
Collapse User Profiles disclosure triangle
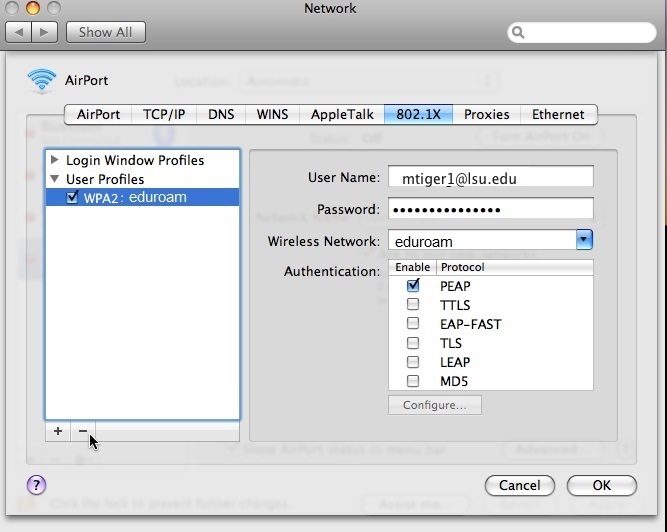click(x=54, y=179)
